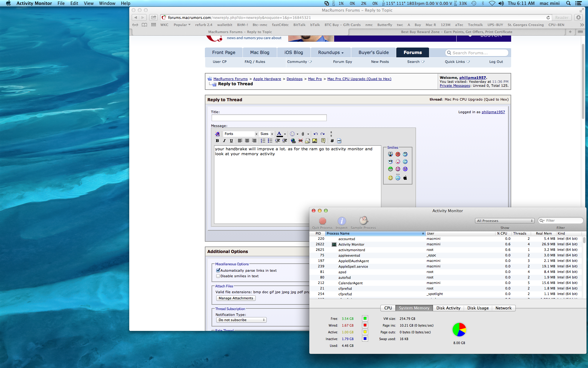This screenshot has width=588, height=368.
Task: Open the View menu in menu bar
Action: pos(89,3)
